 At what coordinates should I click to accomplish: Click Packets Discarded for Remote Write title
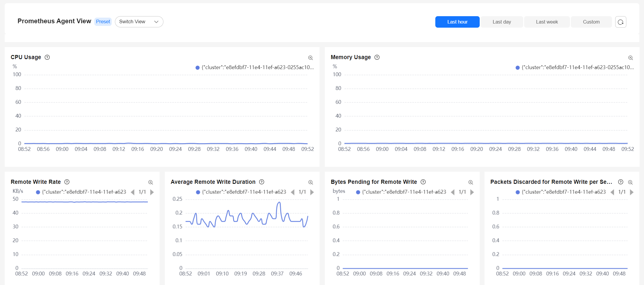tap(551, 182)
